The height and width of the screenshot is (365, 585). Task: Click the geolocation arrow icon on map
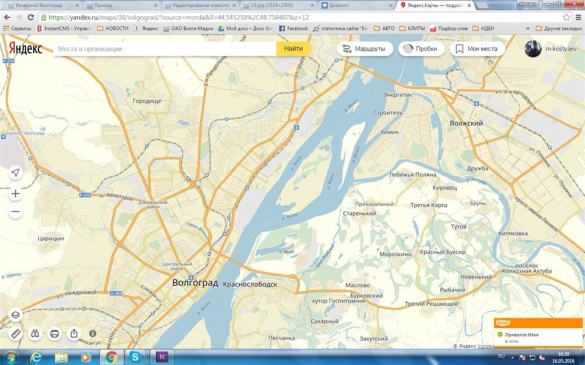[x=15, y=172]
